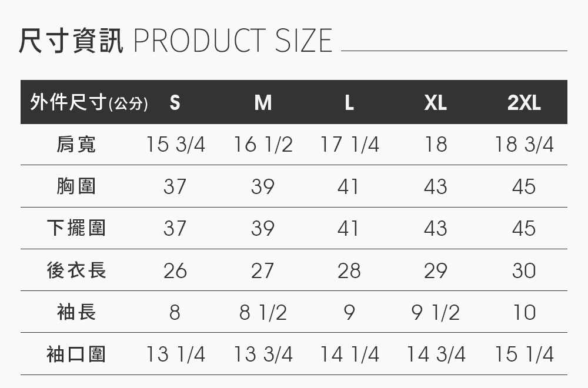Click 胸圍 value 41 under L
Image resolution: width=588 pixels, height=388 pixels.
pos(349,186)
